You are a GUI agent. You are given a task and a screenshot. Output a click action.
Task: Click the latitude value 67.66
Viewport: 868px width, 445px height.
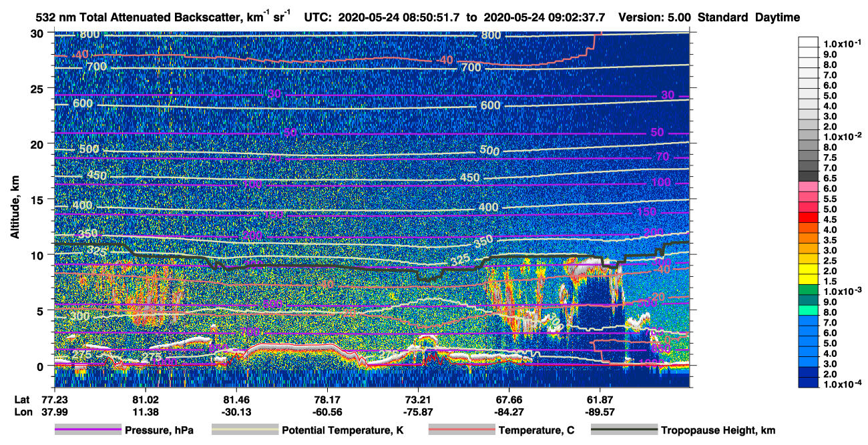coord(509,398)
